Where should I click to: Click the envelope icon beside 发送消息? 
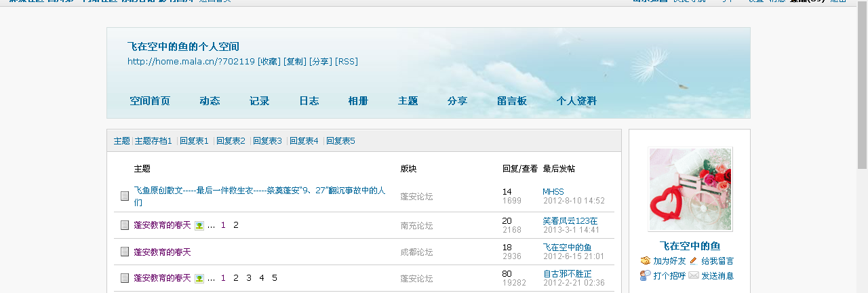[693, 275]
